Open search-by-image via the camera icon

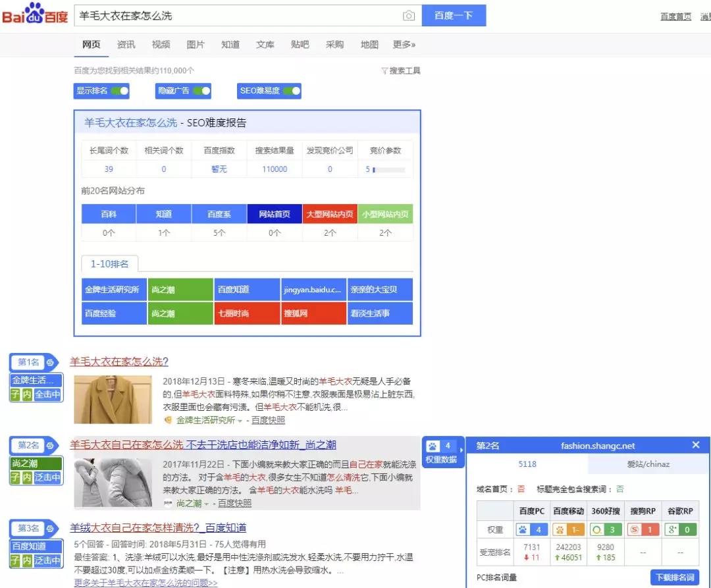409,15
